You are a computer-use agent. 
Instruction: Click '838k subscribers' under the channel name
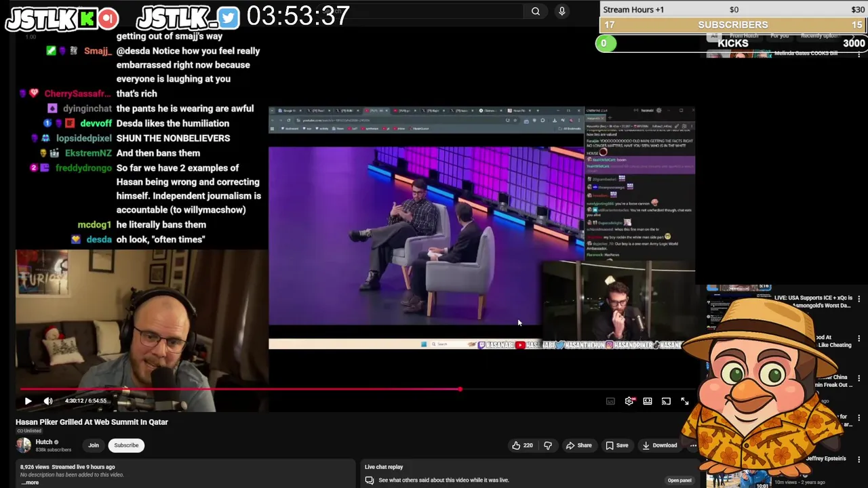pos(53,449)
